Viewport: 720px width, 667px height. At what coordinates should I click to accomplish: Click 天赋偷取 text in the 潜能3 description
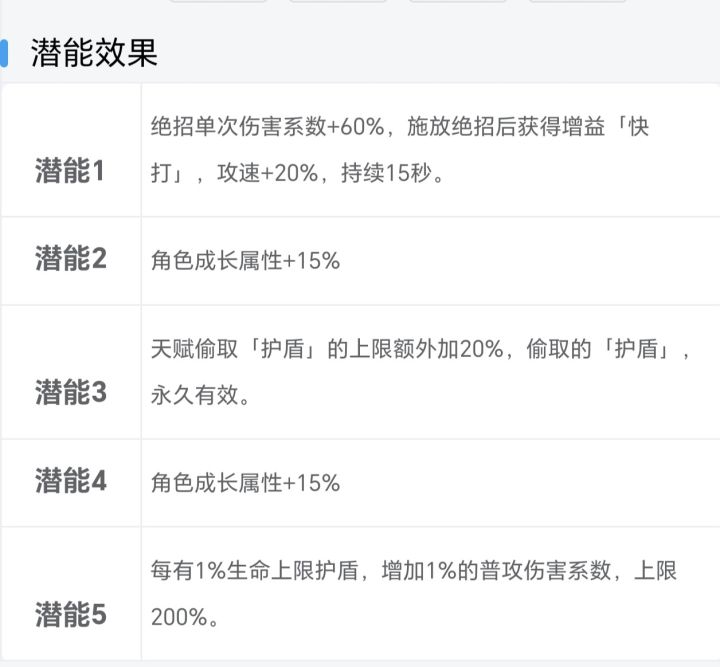pyautogui.click(x=186, y=351)
